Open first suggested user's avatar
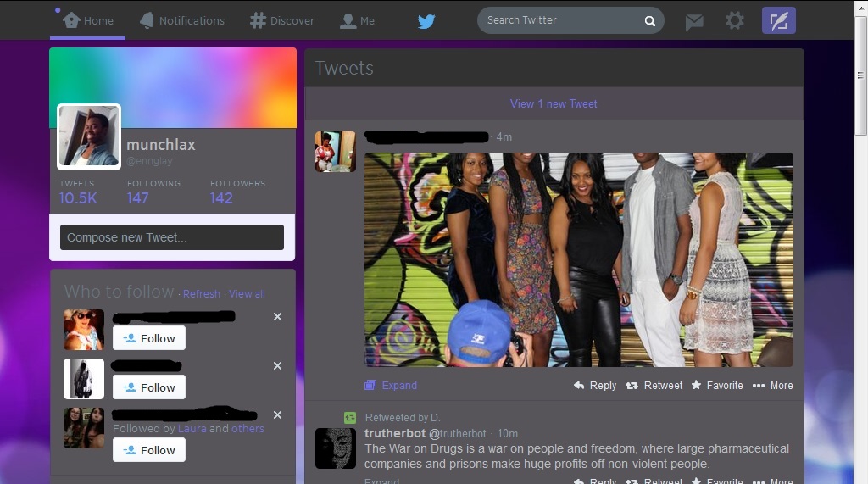Viewport: 868px width, 484px height. [84, 330]
